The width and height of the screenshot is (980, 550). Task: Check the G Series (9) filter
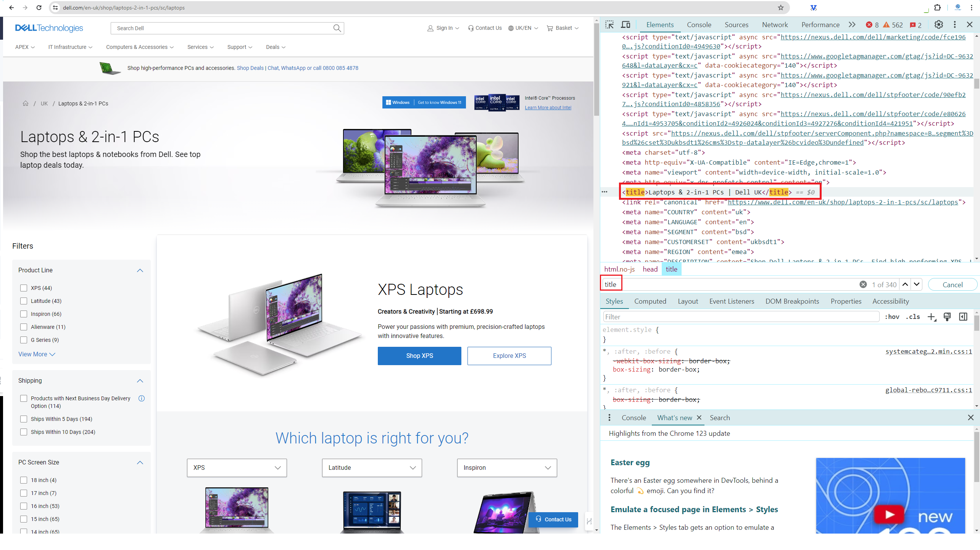pyautogui.click(x=24, y=340)
